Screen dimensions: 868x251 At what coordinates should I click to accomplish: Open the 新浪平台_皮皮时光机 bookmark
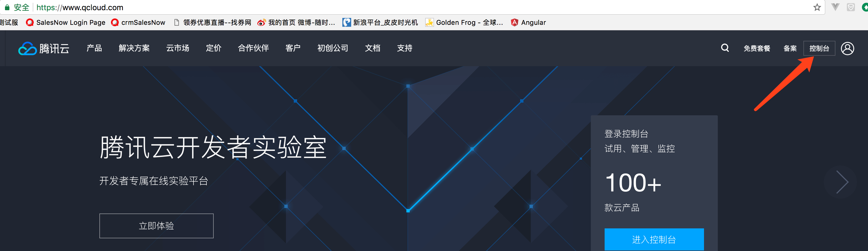click(380, 23)
